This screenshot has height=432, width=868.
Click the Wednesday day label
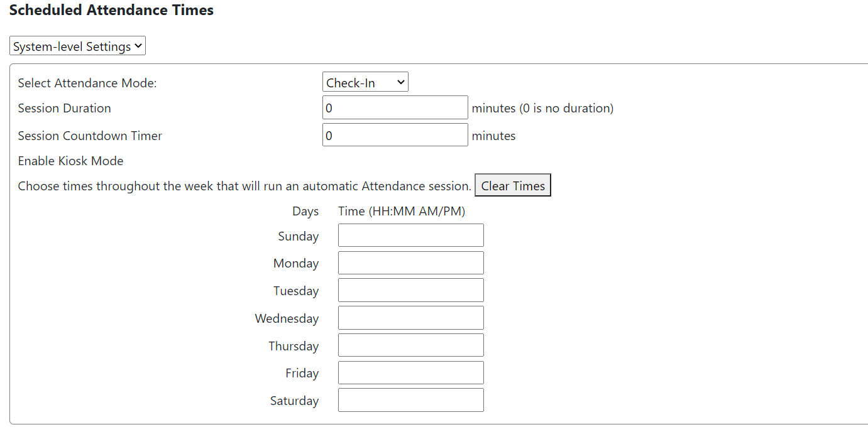(x=287, y=318)
